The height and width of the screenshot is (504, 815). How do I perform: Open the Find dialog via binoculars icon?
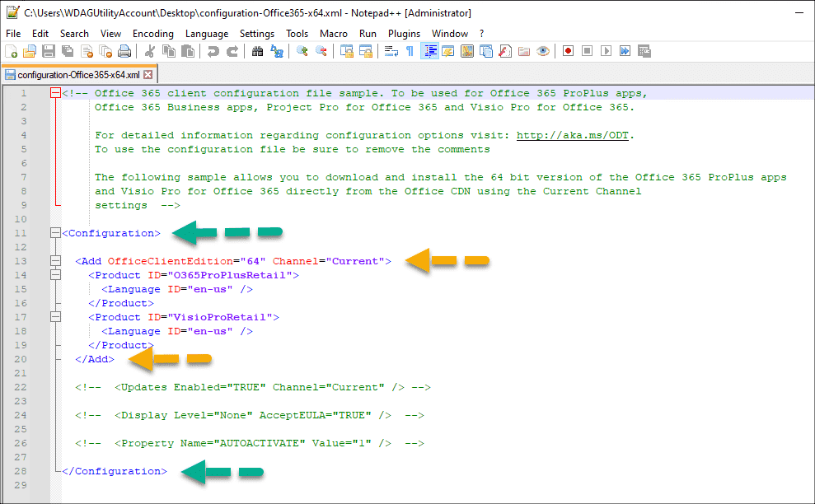pos(257,51)
